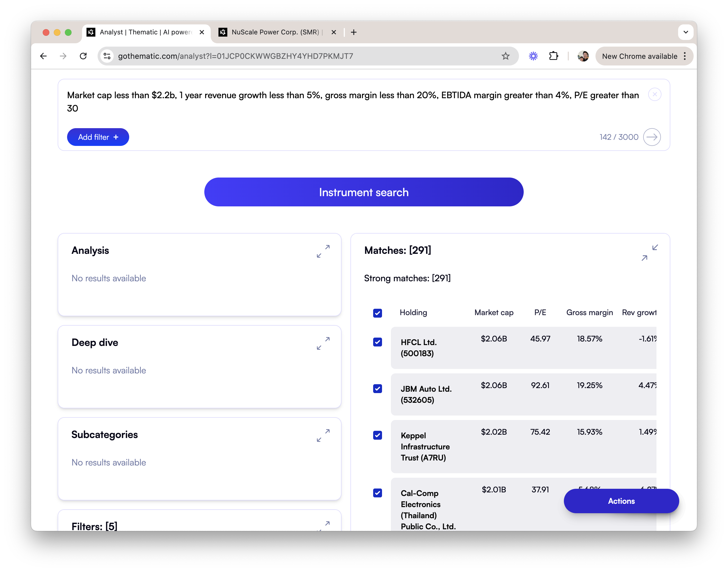Expand the Deep dive panel

click(323, 343)
